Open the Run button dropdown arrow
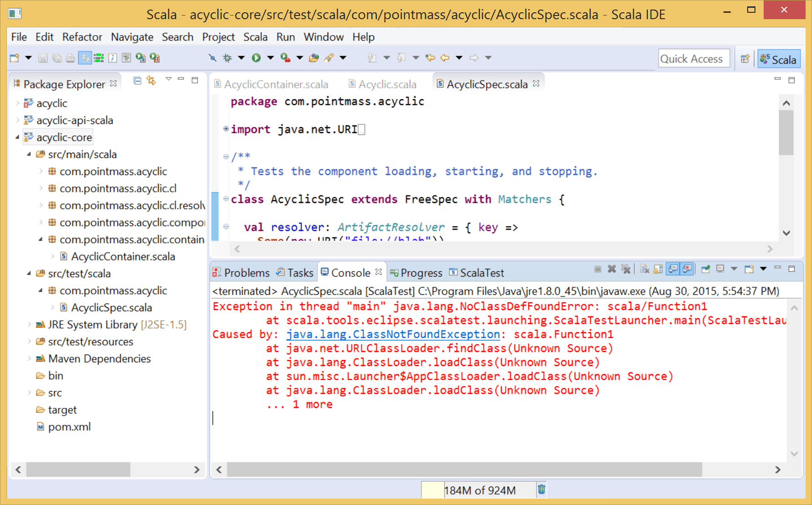This screenshot has width=812, height=505. 271,58
